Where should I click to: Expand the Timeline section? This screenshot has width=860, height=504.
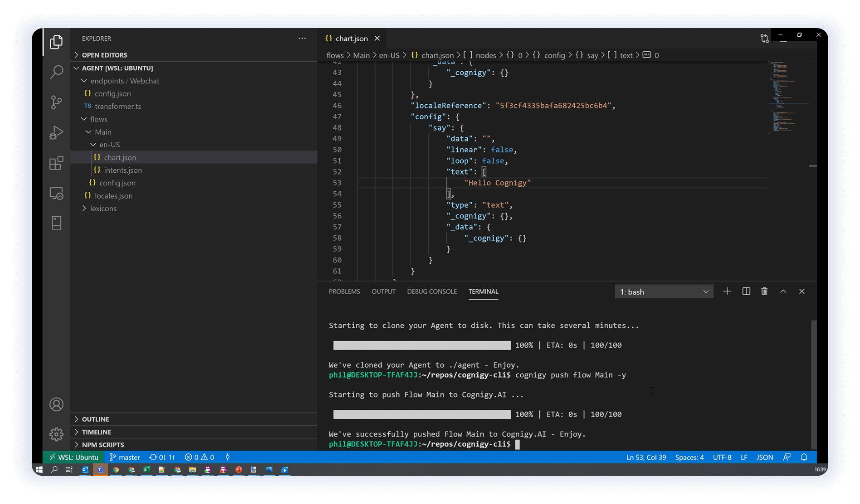tap(194, 432)
